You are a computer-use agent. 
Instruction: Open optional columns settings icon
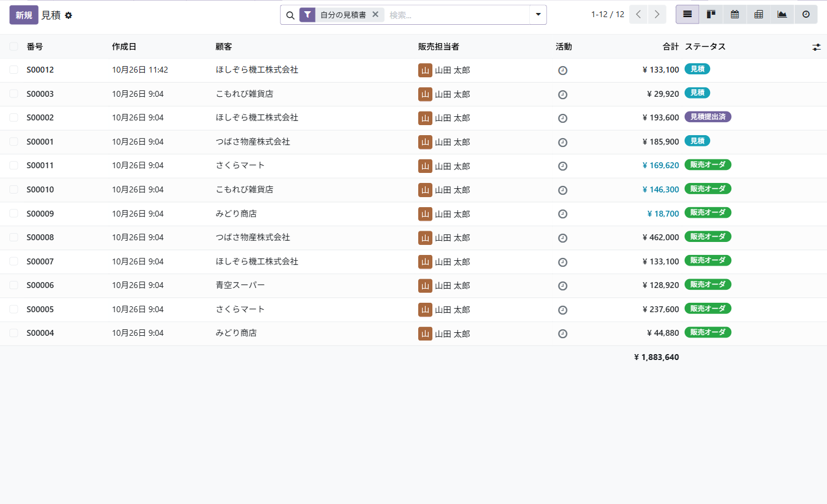click(x=816, y=47)
